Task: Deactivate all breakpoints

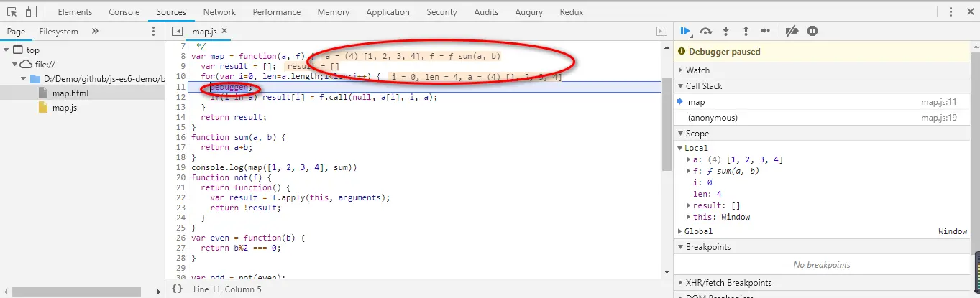Action: tap(792, 31)
